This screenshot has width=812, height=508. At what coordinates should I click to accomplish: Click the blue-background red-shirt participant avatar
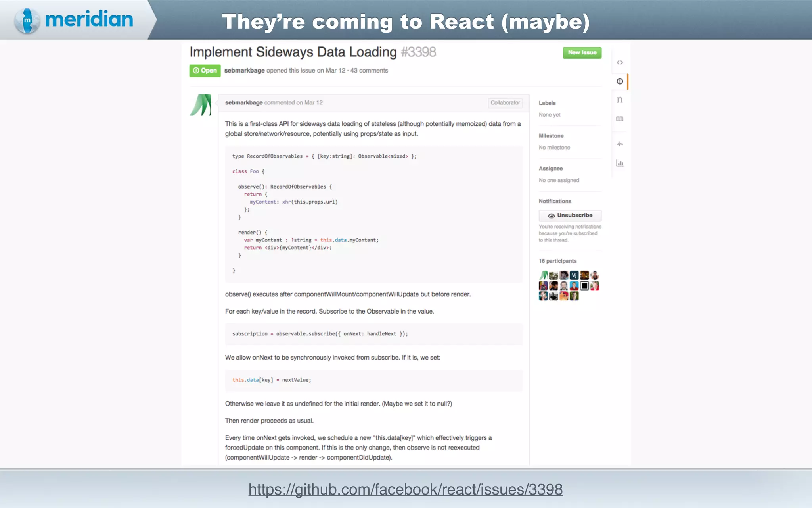pos(574,286)
